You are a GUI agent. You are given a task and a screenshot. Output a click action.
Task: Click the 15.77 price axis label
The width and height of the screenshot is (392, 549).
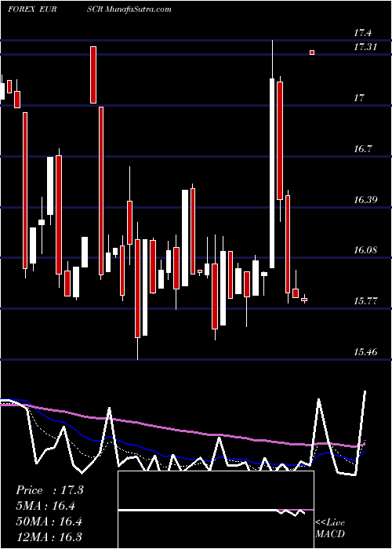tap(365, 300)
